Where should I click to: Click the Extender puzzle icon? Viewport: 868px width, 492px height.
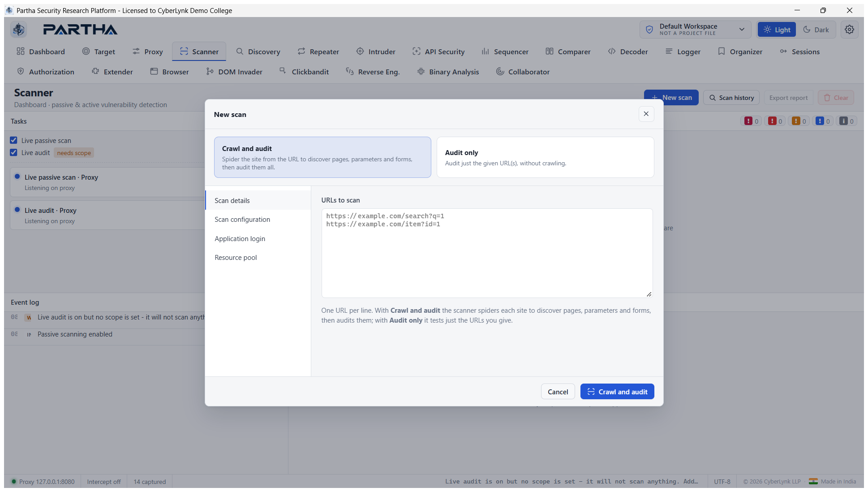pos(95,72)
